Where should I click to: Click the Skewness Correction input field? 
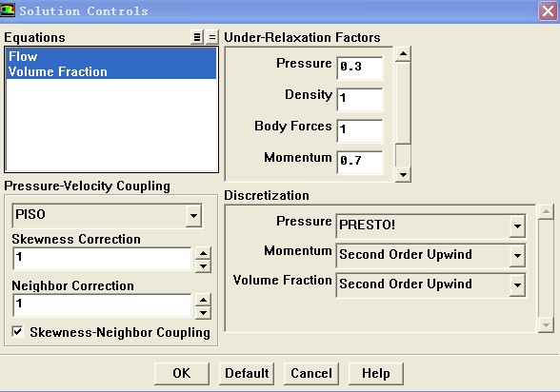pos(102,259)
